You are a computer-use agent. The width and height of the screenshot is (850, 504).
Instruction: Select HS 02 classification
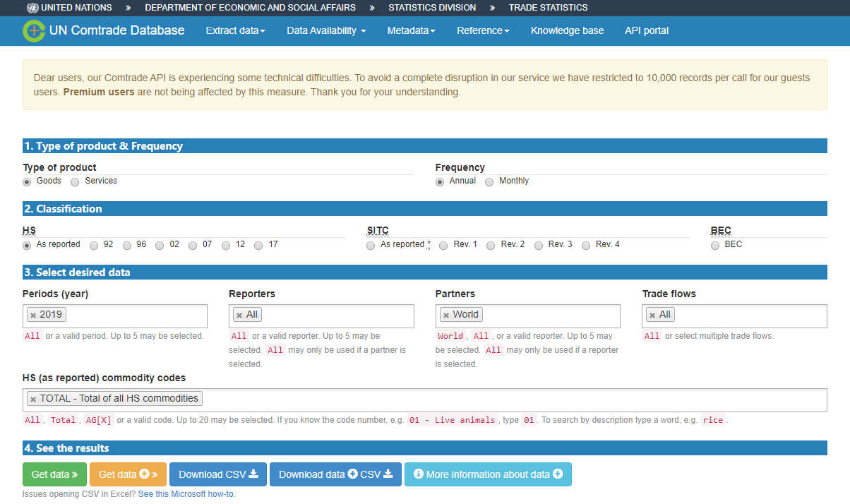[160, 245]
